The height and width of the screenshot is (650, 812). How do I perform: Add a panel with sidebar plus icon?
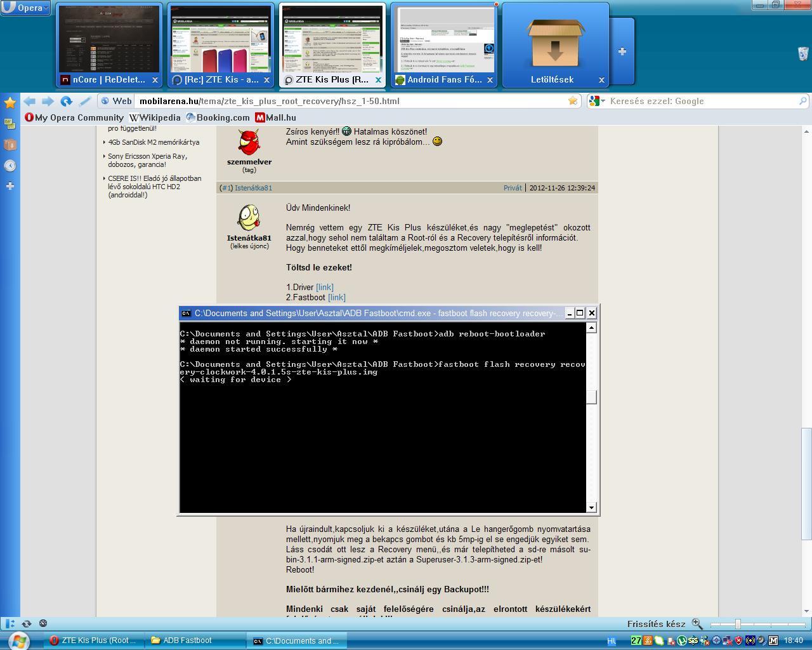(x=10, y=186)
